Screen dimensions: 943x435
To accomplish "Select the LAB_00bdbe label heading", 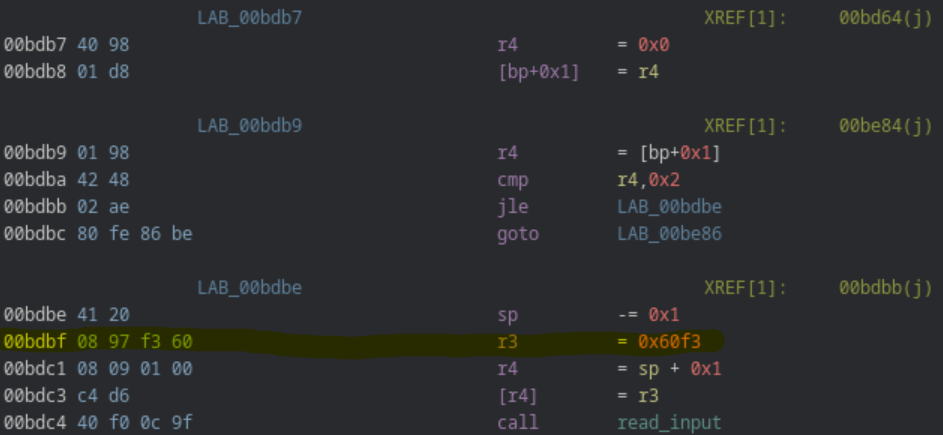I will 250,289.
